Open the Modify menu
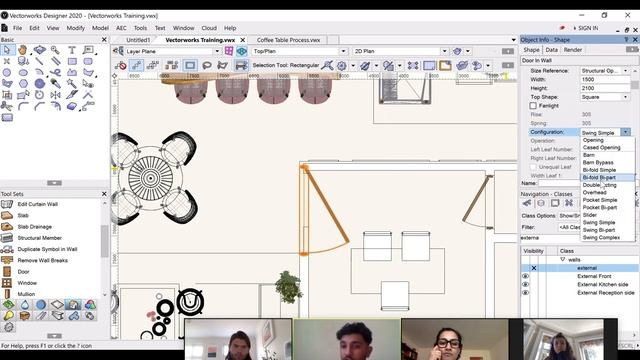 pos(76,28)
